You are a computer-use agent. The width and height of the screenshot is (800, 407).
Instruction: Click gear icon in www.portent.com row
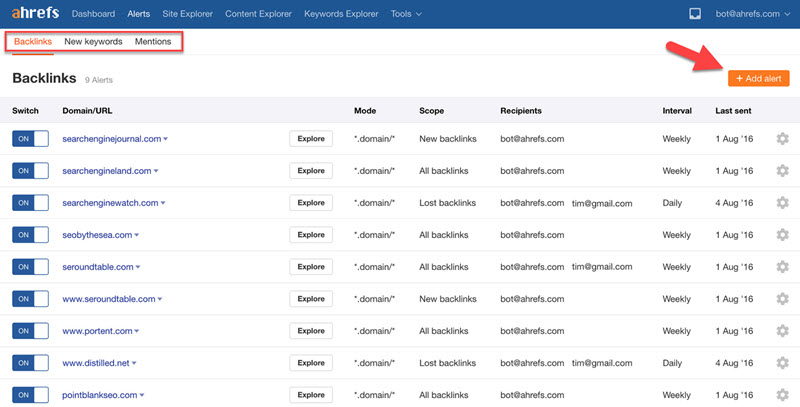tap(782, 331)
